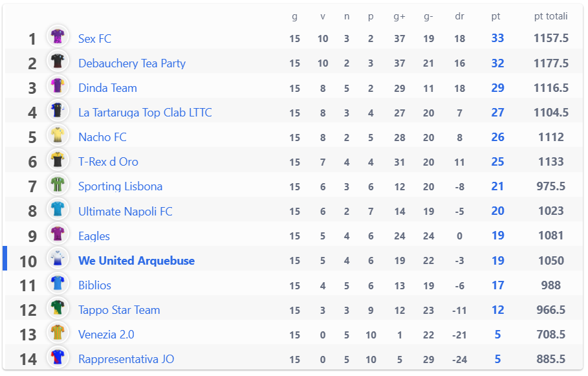
Task: Open the Dinda Team link
Action: pyautogui.click(x=107, y=88)
